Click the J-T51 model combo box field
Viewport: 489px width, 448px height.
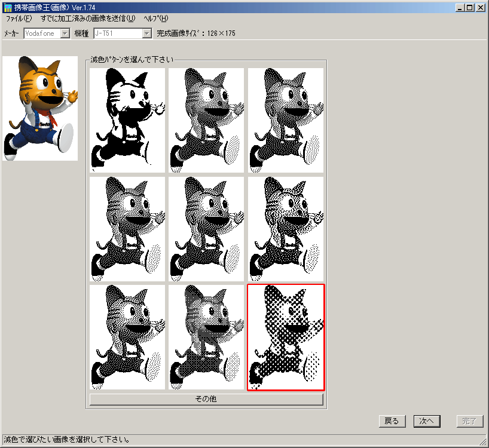[x=123, y=33]
